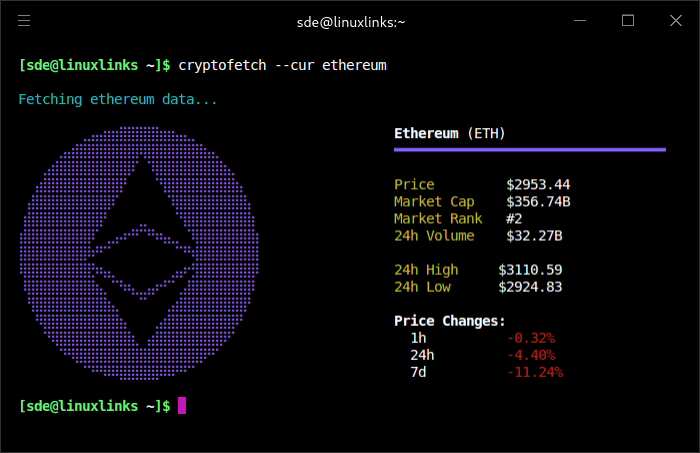Click the 7d change -11.24%

pyautogui.click(x=535, y=372)
